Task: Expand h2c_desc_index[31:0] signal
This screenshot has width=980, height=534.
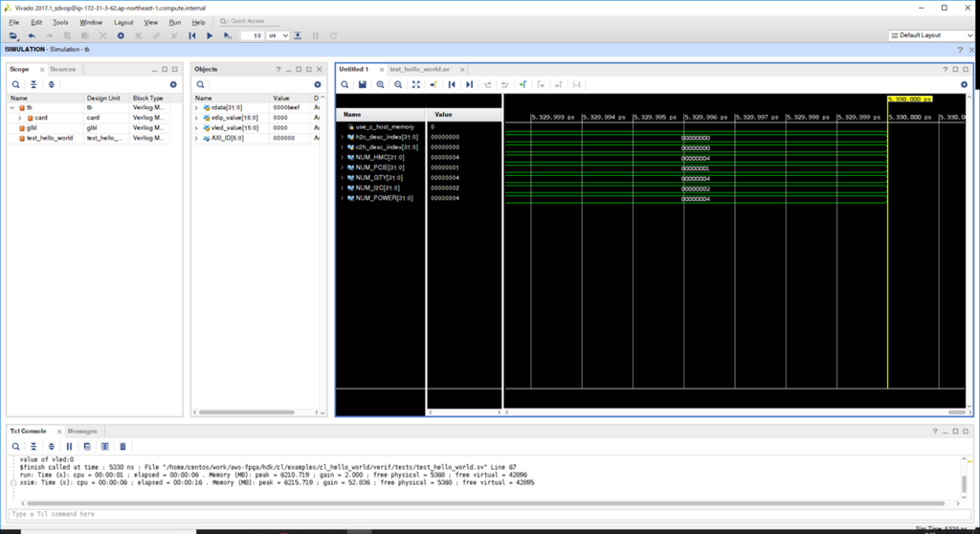Action: click(342, 137)
